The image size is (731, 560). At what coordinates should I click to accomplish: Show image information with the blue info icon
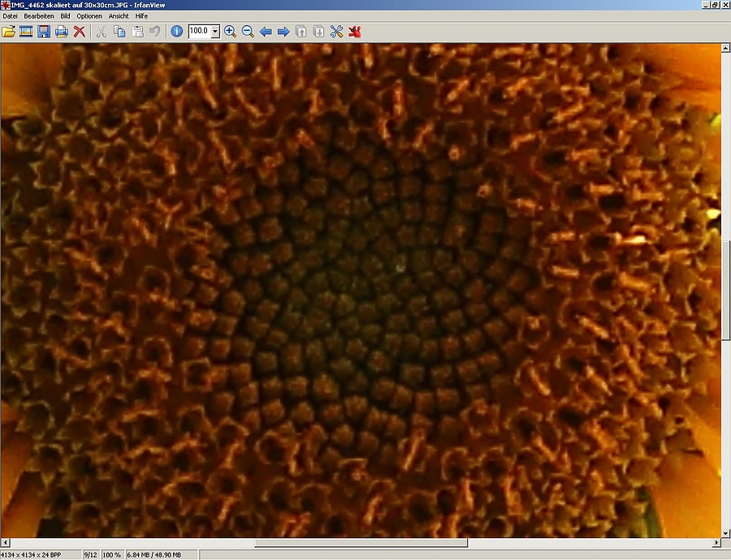177,32
